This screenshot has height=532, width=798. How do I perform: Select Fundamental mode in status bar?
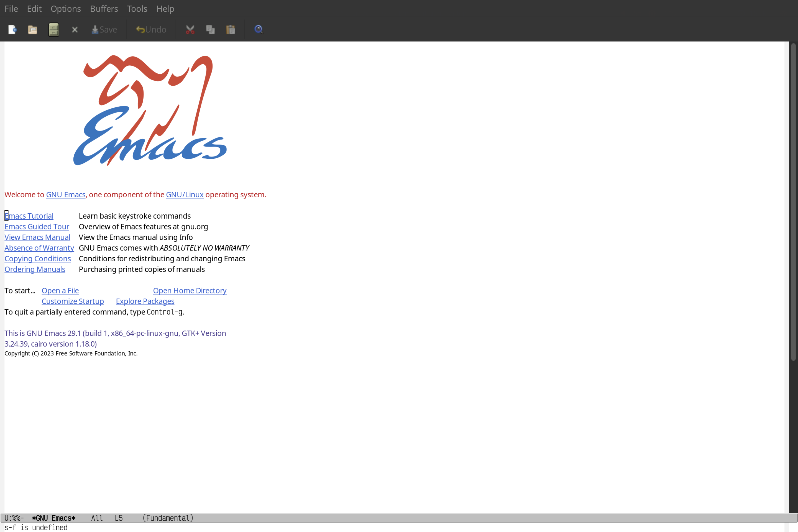(x=167, y=518)
